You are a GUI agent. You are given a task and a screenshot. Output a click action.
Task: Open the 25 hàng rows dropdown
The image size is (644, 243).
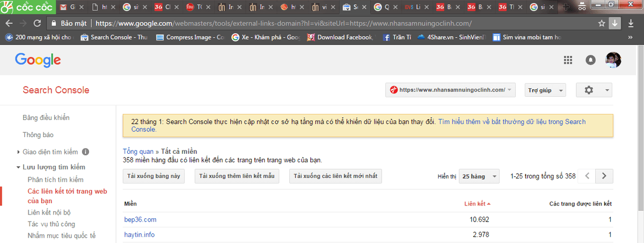coord(479,176)
